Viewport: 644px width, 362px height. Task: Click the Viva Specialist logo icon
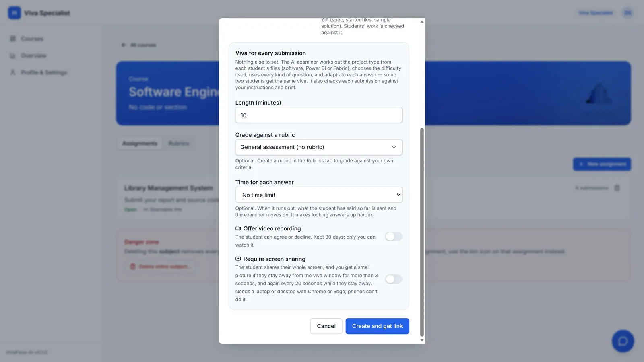[x=14, y=13]
